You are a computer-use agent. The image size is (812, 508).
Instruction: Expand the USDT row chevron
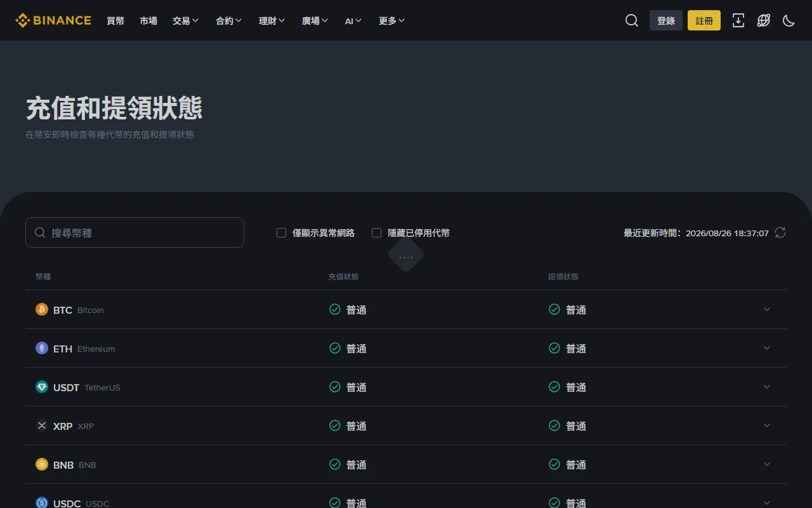click(x=767, y=387)
